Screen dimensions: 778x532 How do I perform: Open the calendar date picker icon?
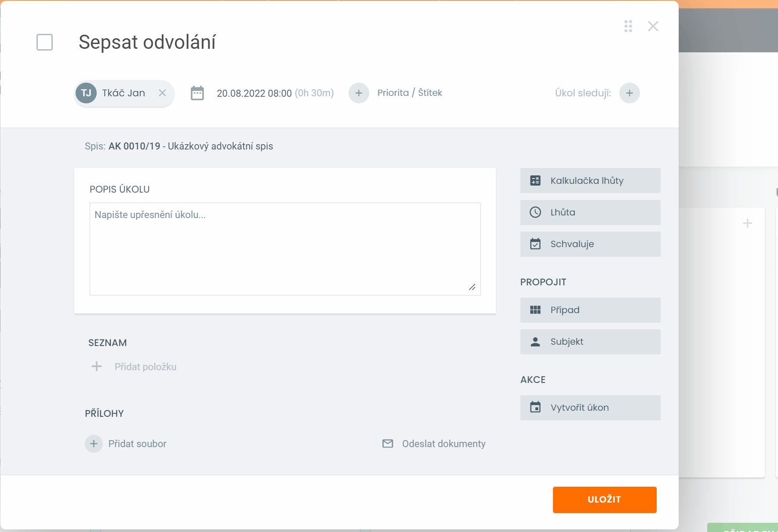pyautogui.click(x=197, y=93)
